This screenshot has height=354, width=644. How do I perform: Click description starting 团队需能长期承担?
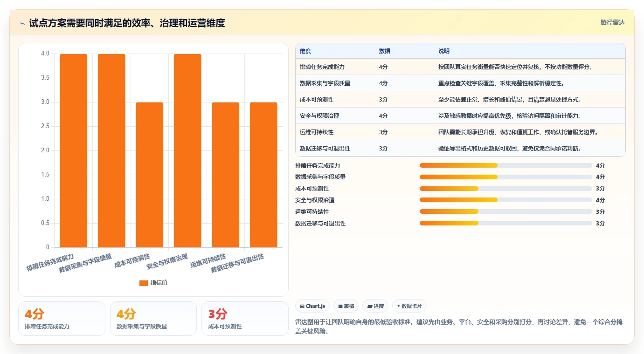click(518, 132)
